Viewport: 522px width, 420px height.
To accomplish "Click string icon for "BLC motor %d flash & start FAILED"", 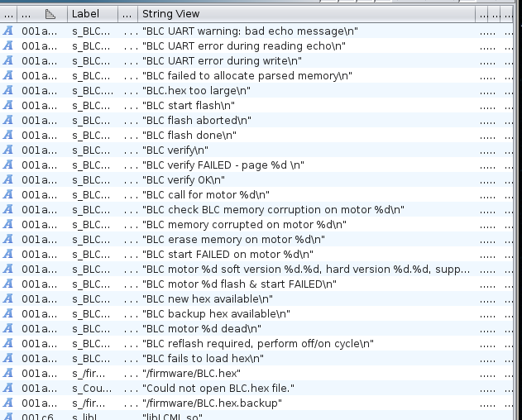I will coord(8,284).
